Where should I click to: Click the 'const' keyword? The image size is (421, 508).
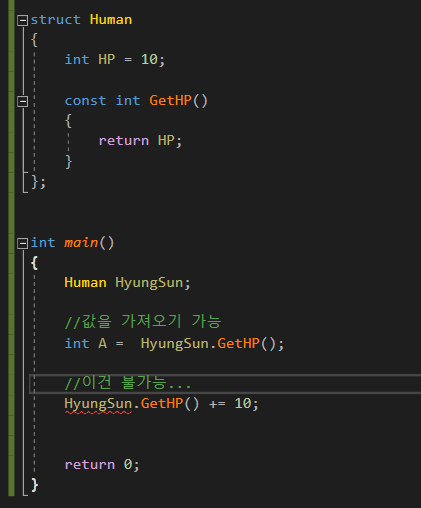click(x=85, y=101)
